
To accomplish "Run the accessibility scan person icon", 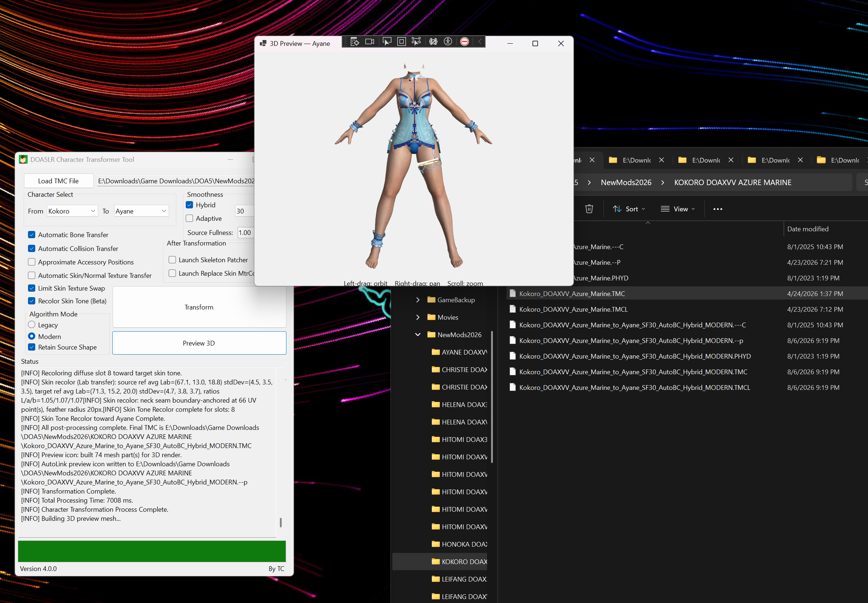I will click(x=448, y=42).
